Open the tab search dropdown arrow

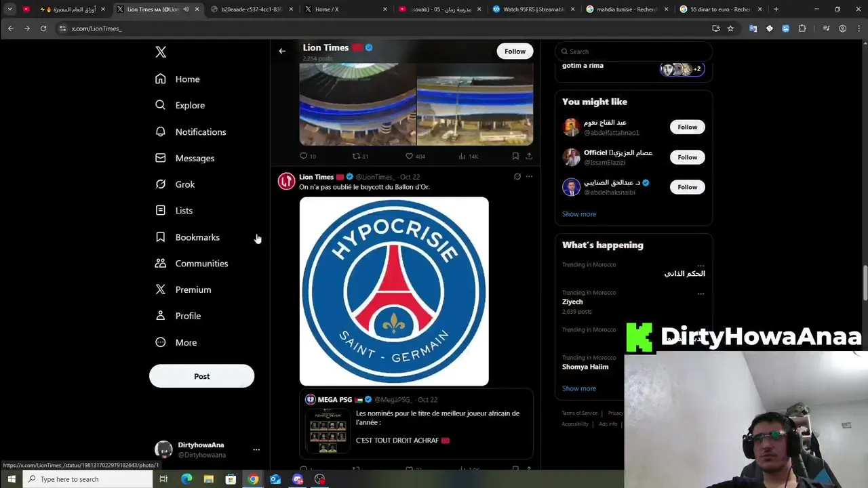tap(9, 9)
